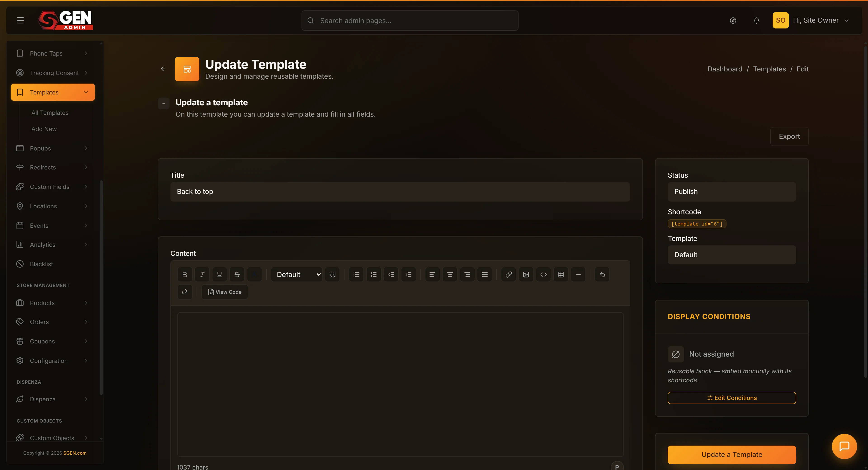
Task: Open the text color picker in editor toolbar
Action: [254, 275]
